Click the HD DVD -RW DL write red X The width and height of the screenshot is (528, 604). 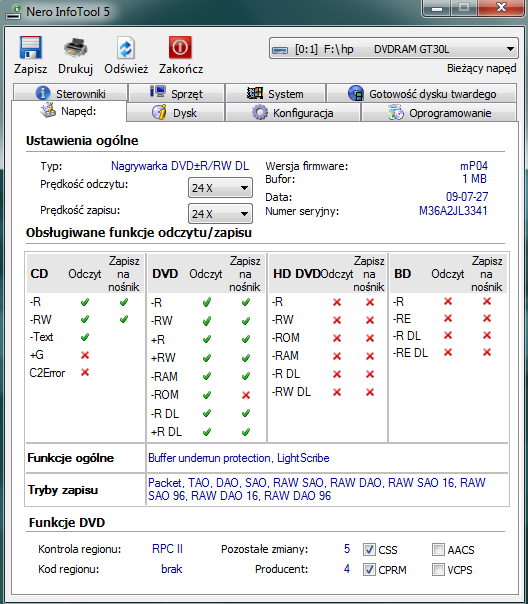point(370,392)
